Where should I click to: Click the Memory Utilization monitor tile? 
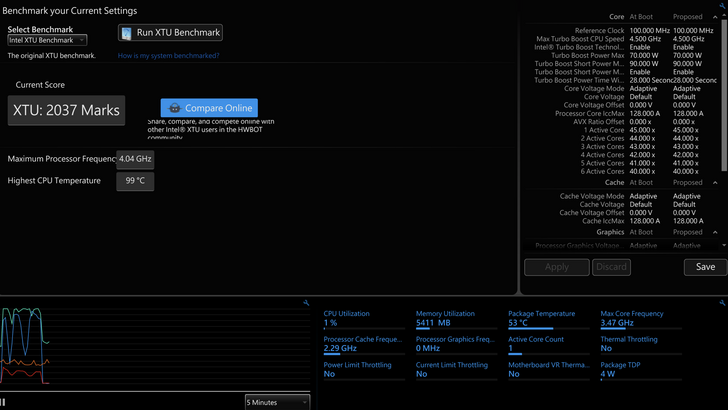click(x=455, y=319)
